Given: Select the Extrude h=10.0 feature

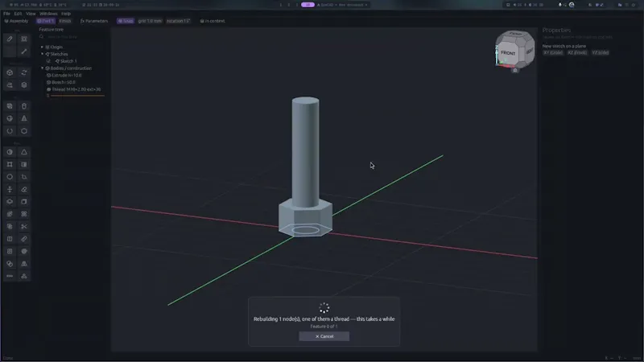Looking at the screenshot, I should click(64, 76).
